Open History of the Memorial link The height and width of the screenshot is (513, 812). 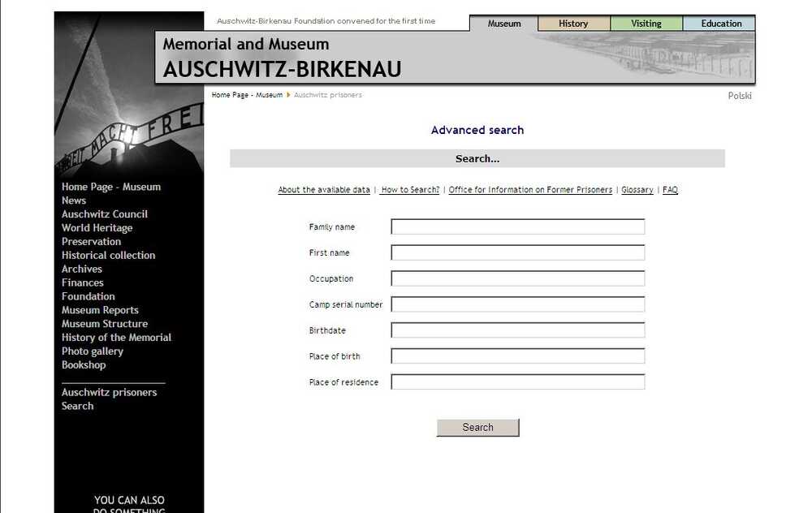pyautogui.click(x=116, y=338)
